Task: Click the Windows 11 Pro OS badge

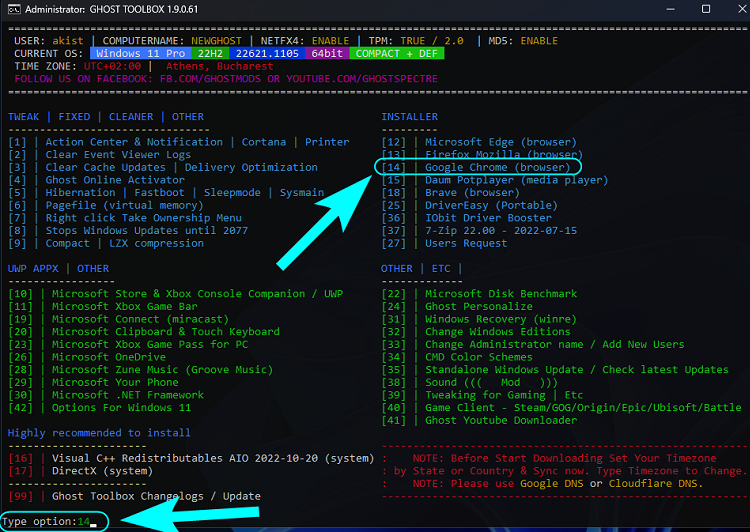Action: pyautogui.click(x=141, y=54)
